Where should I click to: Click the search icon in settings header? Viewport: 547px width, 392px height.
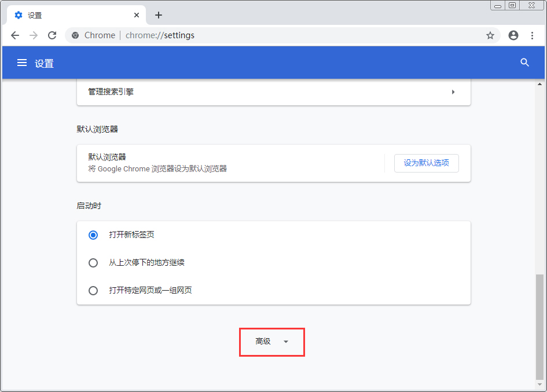pos(524,63)
